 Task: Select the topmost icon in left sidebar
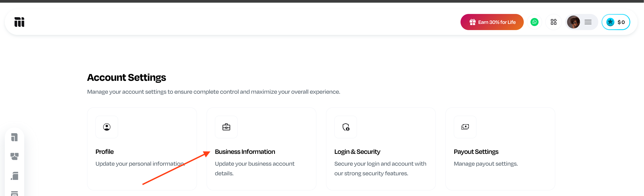click(15, 137)
